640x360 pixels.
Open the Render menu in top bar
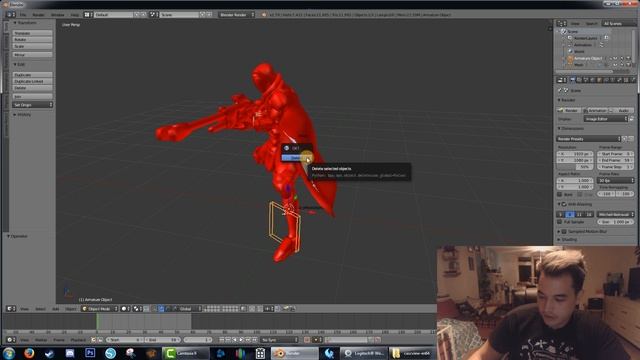(38, 15)
